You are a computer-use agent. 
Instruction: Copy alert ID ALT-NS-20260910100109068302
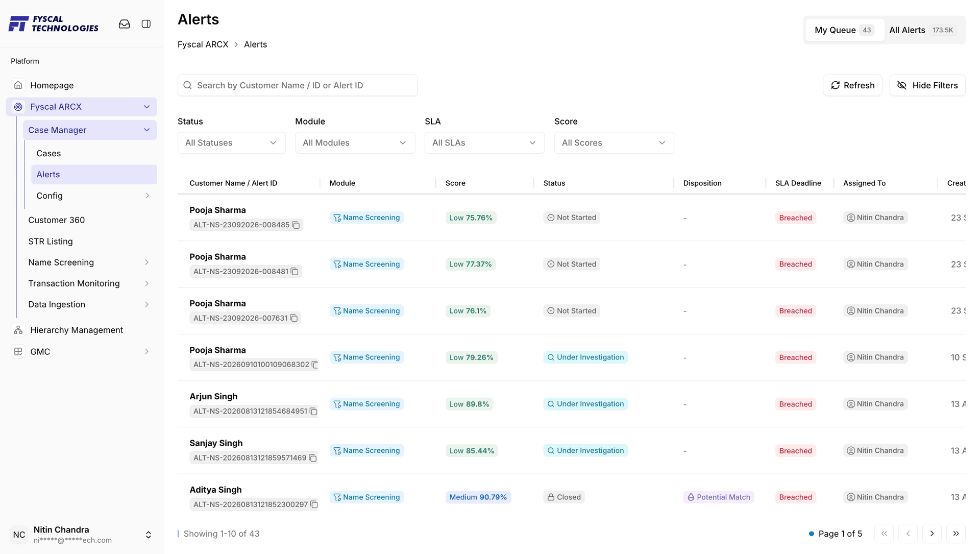[314, 365]
